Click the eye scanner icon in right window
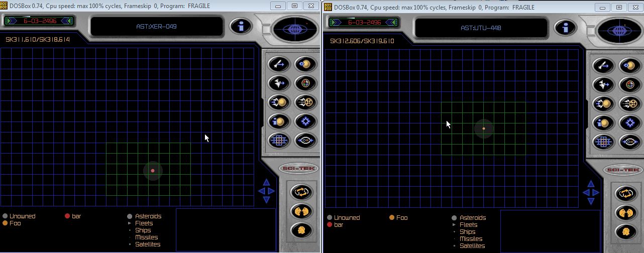The height and width of the screenshot is (253, 644). click(629, 142)
